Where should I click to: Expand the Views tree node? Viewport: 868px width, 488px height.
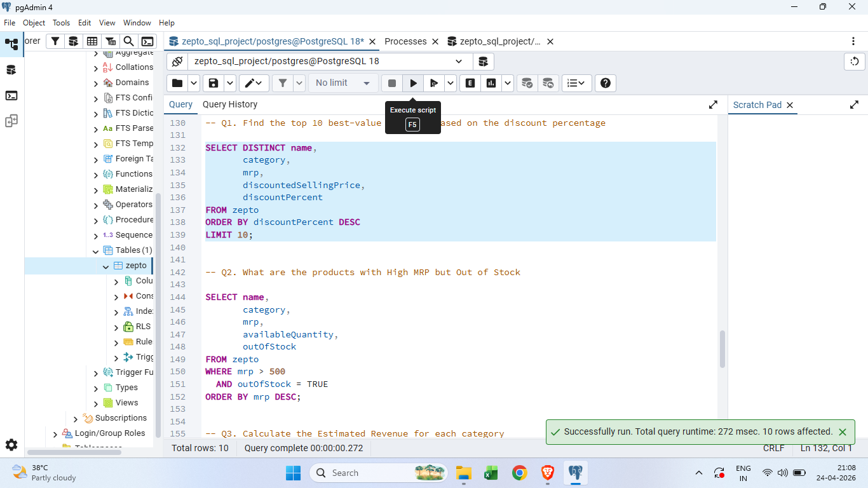[x=96, y=403]
